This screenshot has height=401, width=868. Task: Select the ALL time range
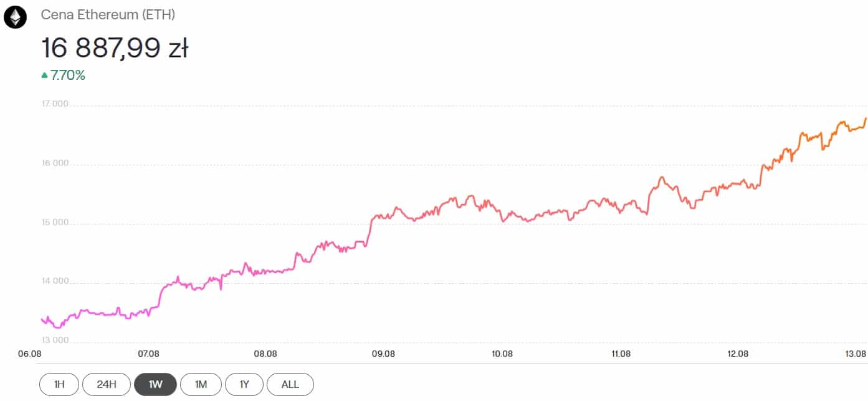point(290,384)
